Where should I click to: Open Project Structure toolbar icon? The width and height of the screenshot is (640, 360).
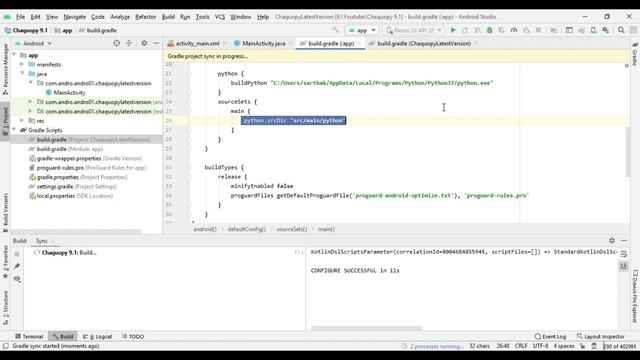(x=553, y=30)
